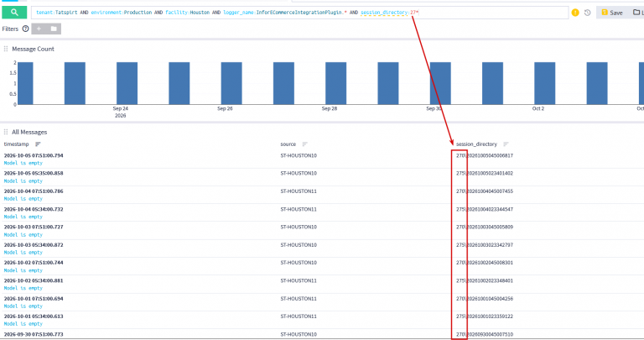The image size is (644, 340).
Task: Click 'Model is empty' under 2026-10-05 07:51:00.794
Action: (x=23, y=163)
